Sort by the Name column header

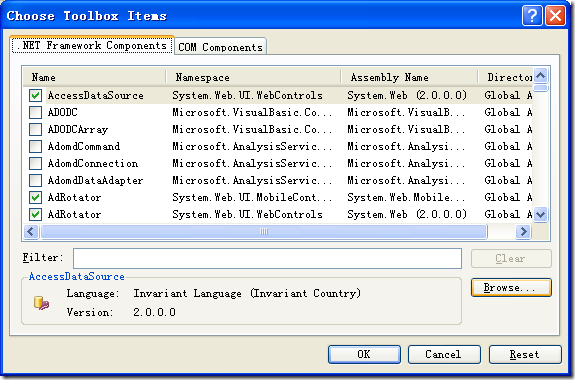95,77
